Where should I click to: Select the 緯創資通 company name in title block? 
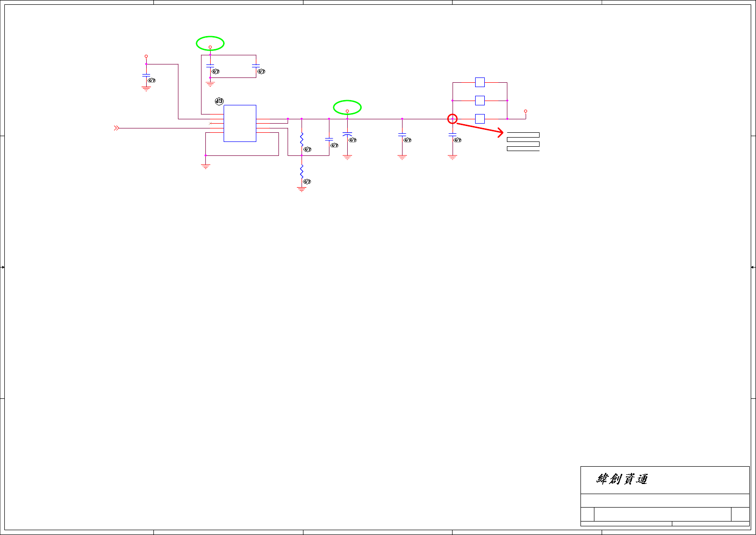point(622,479)
